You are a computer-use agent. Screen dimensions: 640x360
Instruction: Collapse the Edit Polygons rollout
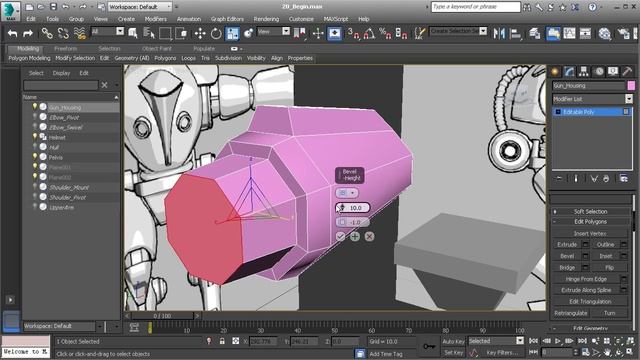(x=590, y=222)
